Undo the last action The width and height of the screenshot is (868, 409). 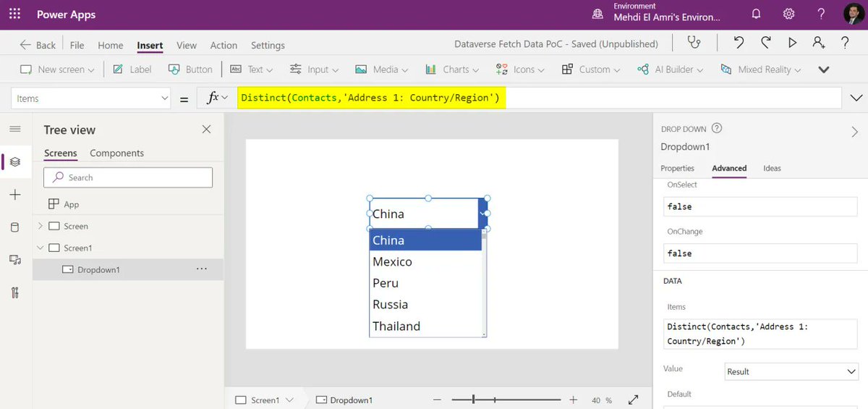739,43
